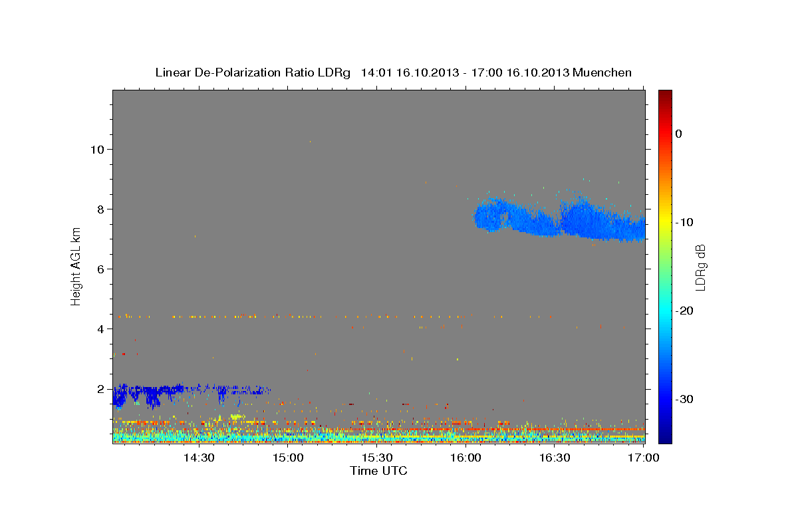Click the height tick label 10

(x=97, y=150)
